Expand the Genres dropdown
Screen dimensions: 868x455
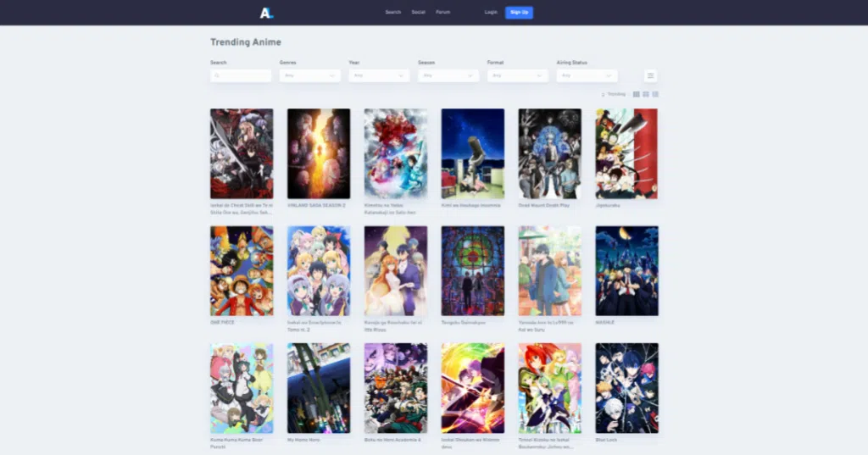tap(310, 75)
